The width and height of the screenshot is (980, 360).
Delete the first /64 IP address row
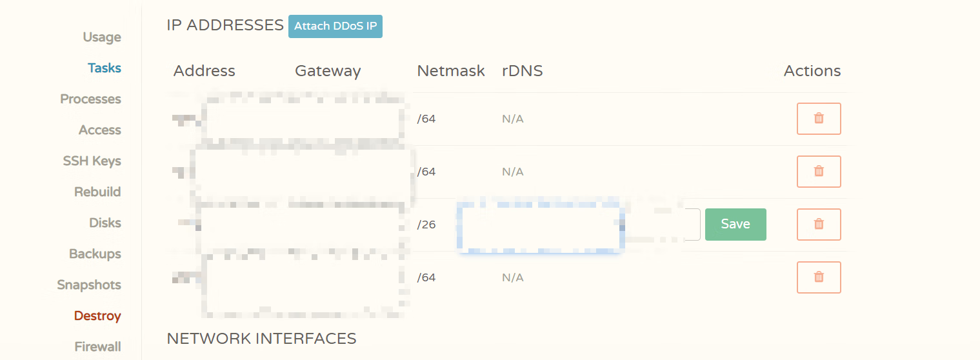[819, 119]
